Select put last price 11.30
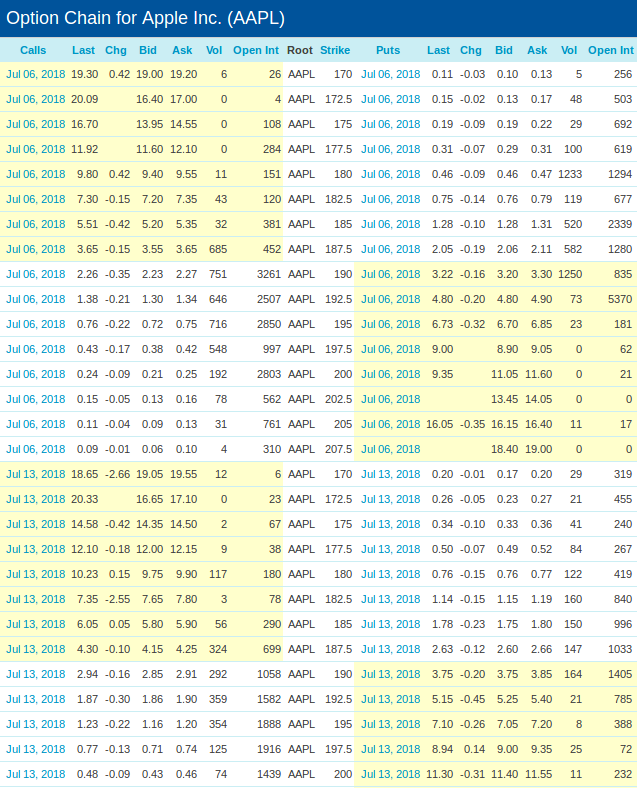 (x=440, y=774)
